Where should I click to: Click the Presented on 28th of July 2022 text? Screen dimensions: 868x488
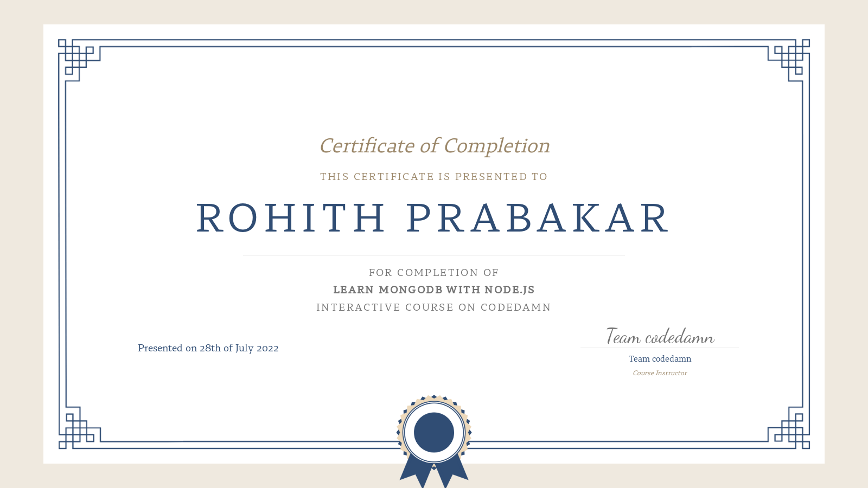(x=208, y=348)
